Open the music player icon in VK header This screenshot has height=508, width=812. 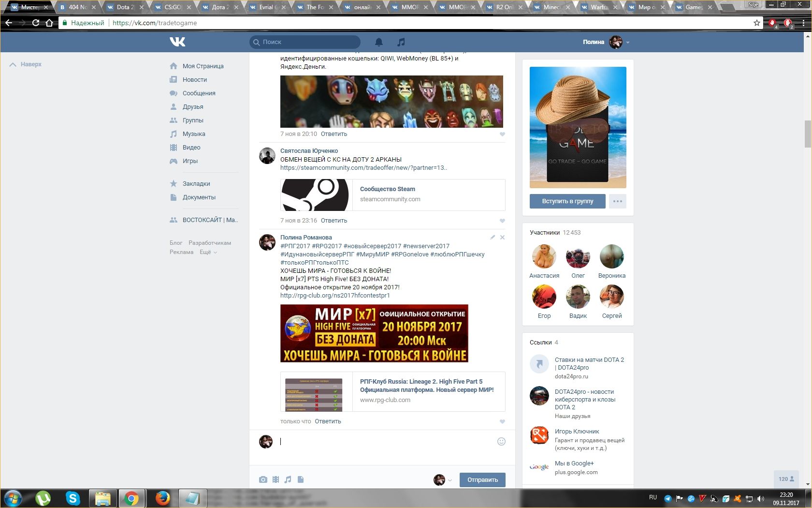point(401,42)
